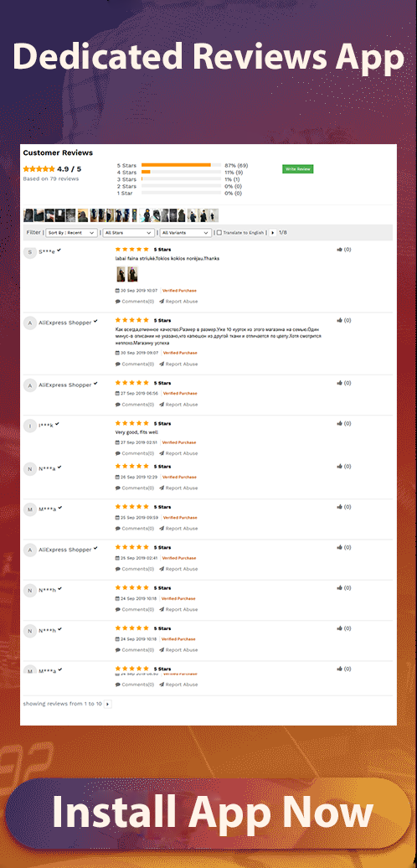Click the calendar icon beside 26 Sep 2019 12:29
The width and height of the screenshot is (417, 868).
point(117,478)
